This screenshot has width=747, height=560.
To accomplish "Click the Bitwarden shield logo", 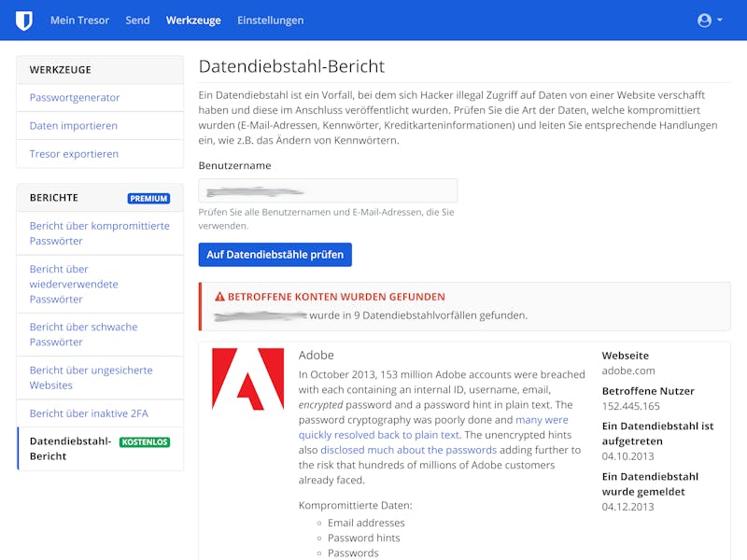I will click(x=24, y=21).
